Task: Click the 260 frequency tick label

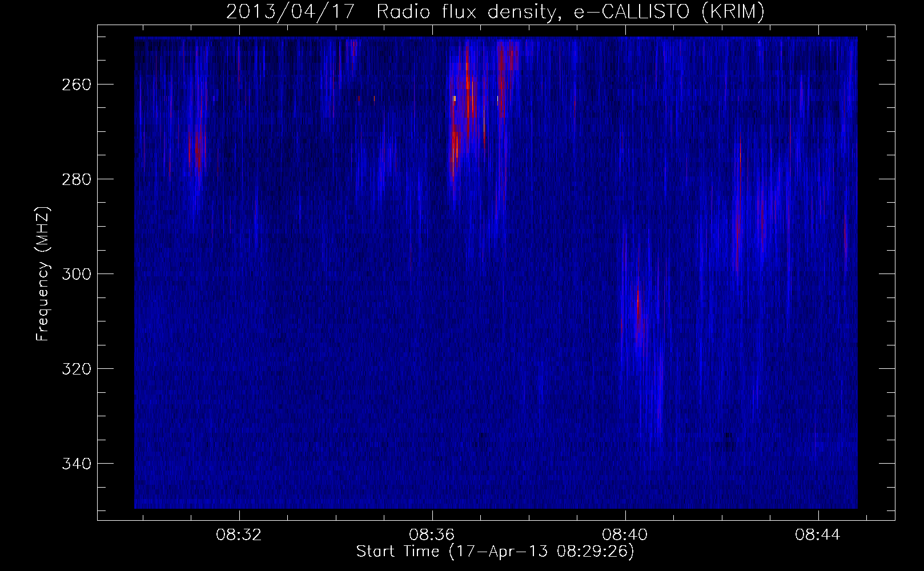Action: tap(75, 84)
